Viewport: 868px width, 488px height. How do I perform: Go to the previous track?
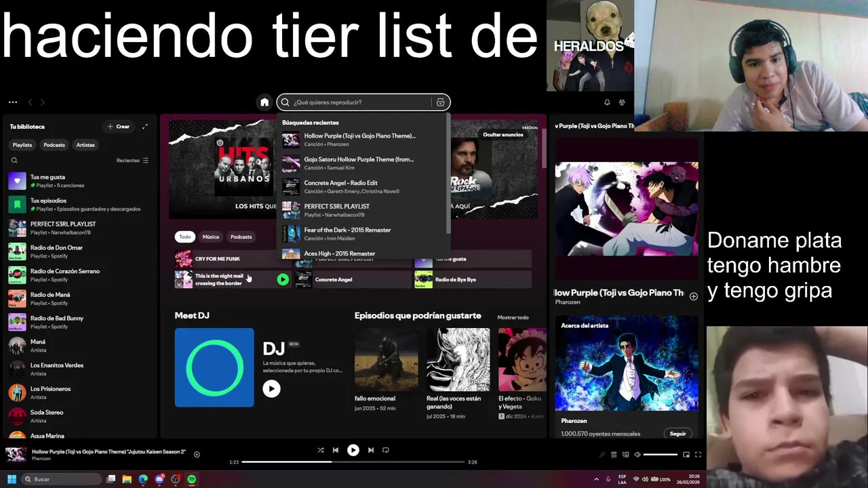[336, 450]
